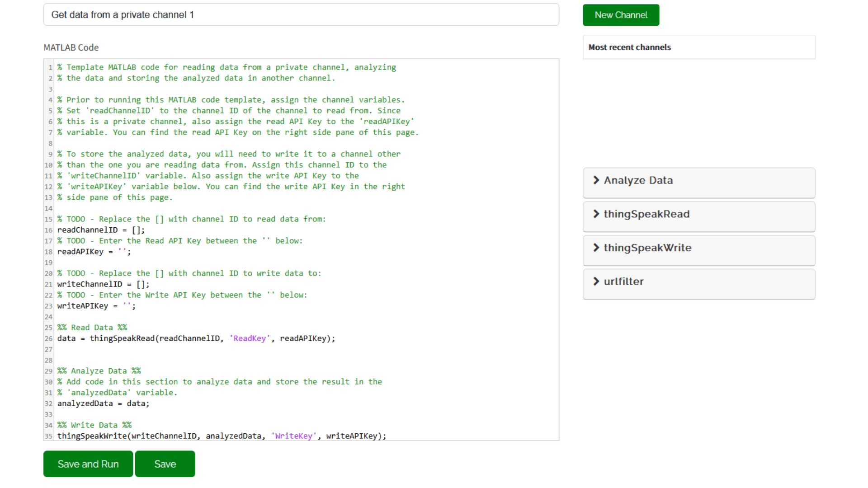Click the thingSpeakWrite(writeChannelID code line

[x=222, y=436]
